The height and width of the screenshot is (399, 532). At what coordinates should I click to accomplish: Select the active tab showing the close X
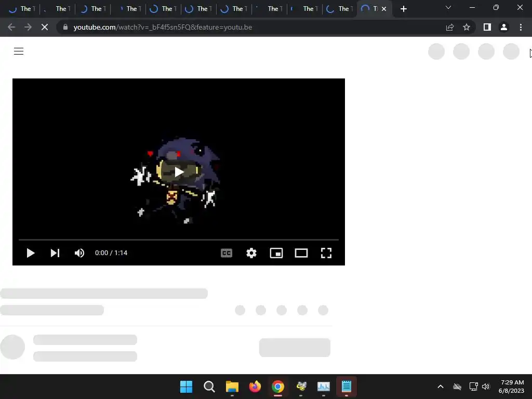tap(375, 9)
